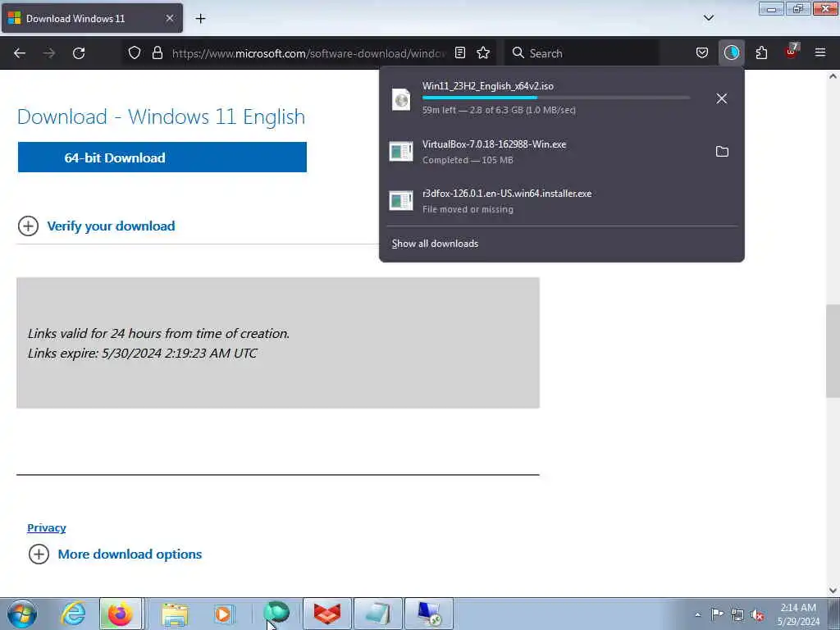Click the forward navigation arrow
The height and width of the screenshot is (630, 840).
tap(49, 53)
